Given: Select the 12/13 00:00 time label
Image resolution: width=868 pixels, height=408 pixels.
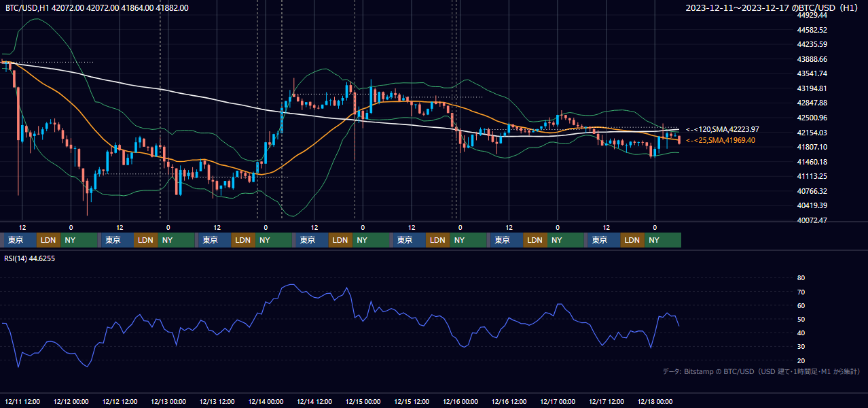Looking at the screenshot, I should point(168,402).
